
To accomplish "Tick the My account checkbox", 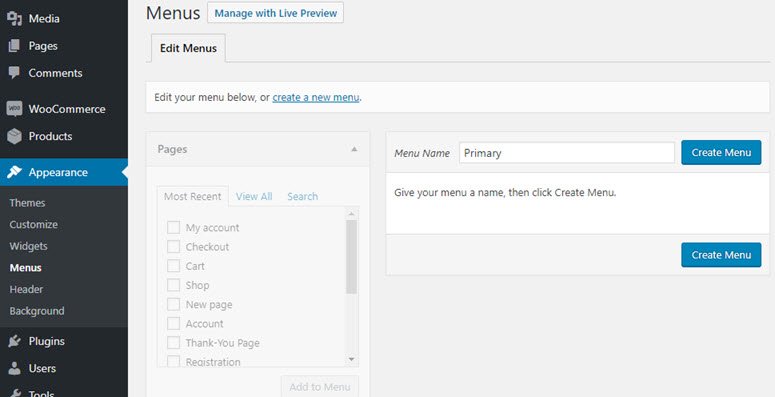I will pos(173,227).
